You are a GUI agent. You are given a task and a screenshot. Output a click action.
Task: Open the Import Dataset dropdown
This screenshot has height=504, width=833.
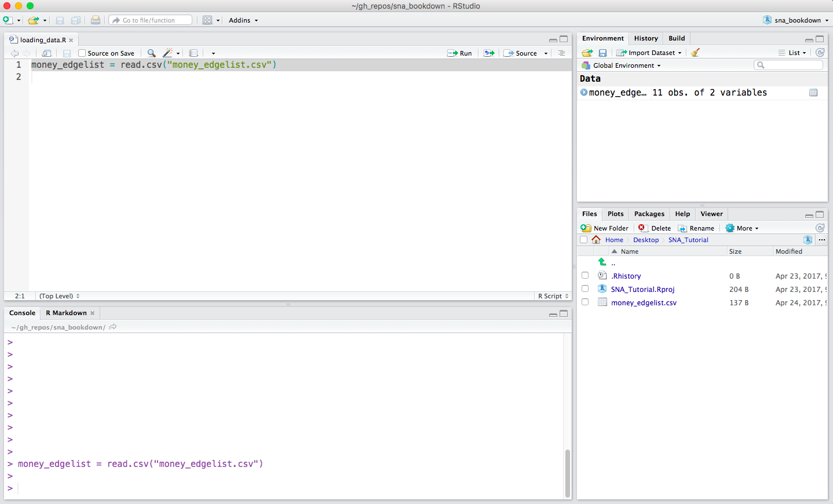pos(649,53)
